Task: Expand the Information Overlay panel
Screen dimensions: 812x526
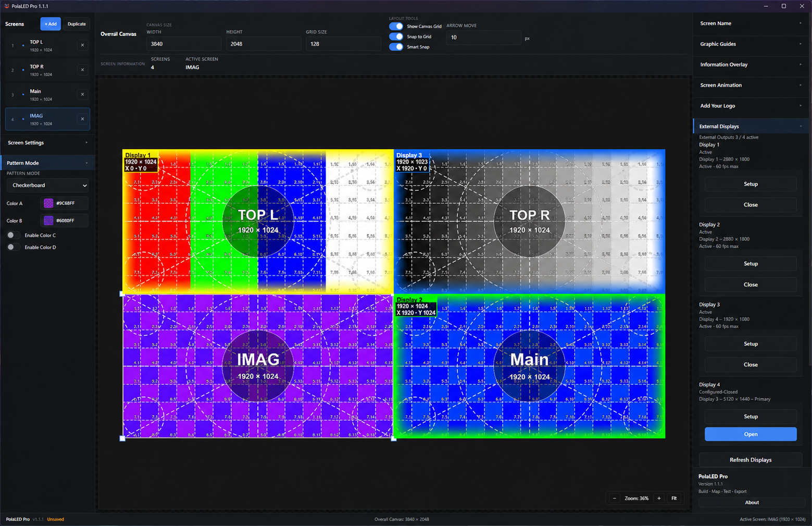Action: [750, 65]
